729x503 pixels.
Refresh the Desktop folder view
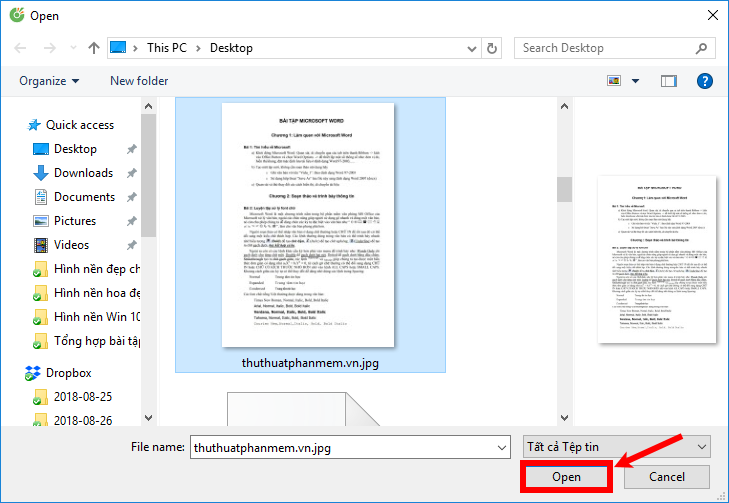(x=491, y=48)
